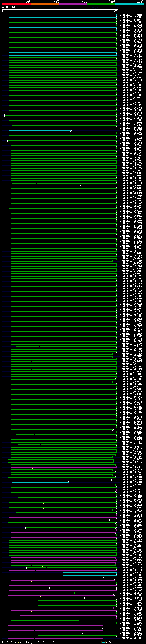146x644 pixels.
Task: Pick subject UniRef100_A8Y1Y4
Action: 131,580
